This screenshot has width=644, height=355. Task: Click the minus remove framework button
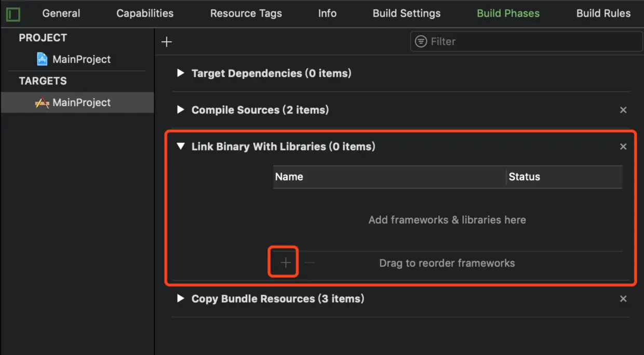[x=310, y=263]
